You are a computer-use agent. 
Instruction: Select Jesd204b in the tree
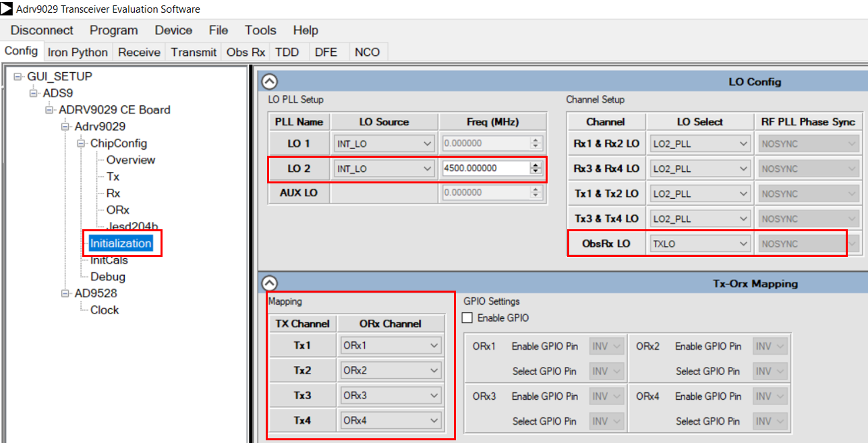point(132,227)
